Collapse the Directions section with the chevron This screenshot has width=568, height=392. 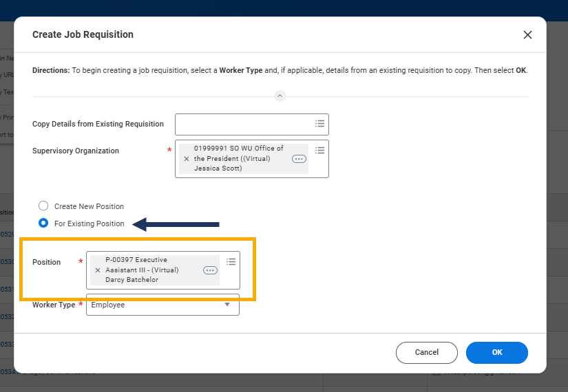(x=280, y=96)
